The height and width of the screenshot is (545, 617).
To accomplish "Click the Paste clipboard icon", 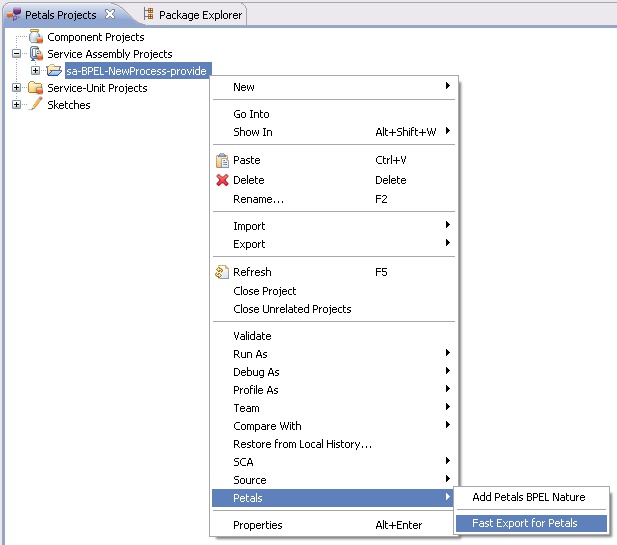I will [222, 160].
